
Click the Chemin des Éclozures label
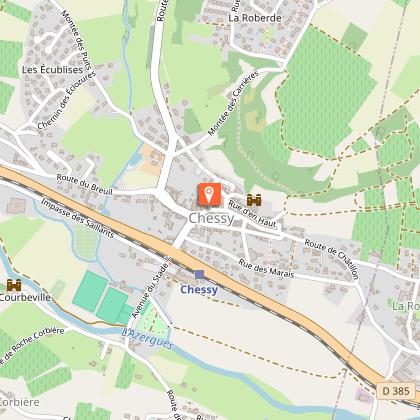(x=66, y=100)
